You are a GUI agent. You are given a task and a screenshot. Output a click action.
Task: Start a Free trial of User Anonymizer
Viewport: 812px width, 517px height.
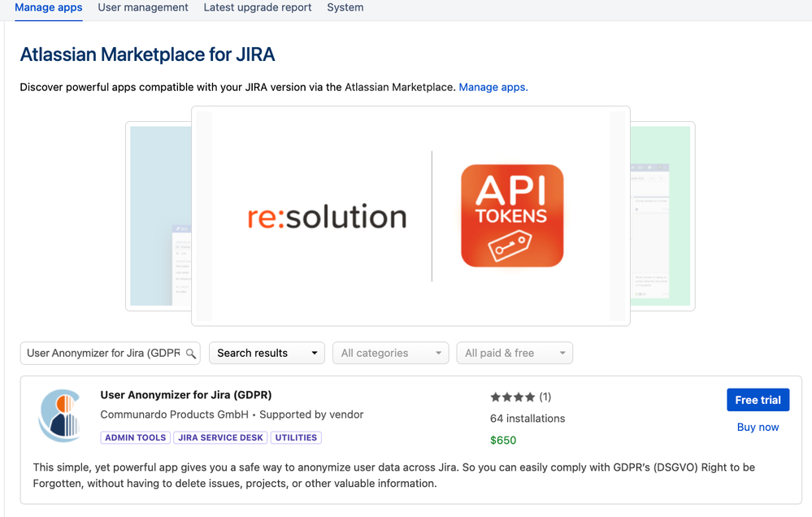(x=758, y=399)
